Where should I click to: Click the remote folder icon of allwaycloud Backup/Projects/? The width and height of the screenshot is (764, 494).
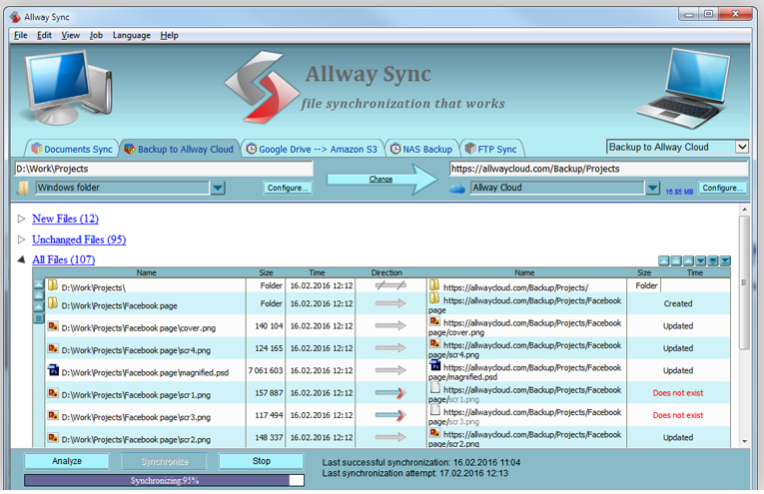435,285
